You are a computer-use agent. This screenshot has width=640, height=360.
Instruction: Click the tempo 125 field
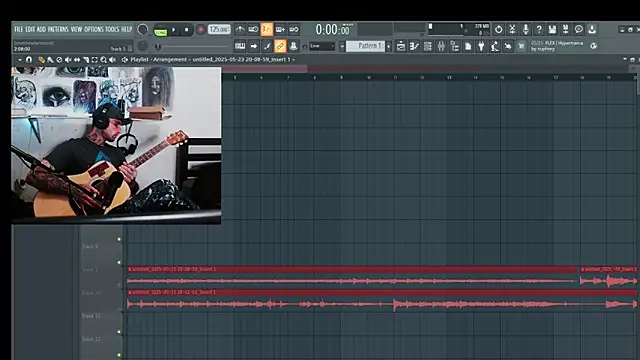click(x=219, y=29)
